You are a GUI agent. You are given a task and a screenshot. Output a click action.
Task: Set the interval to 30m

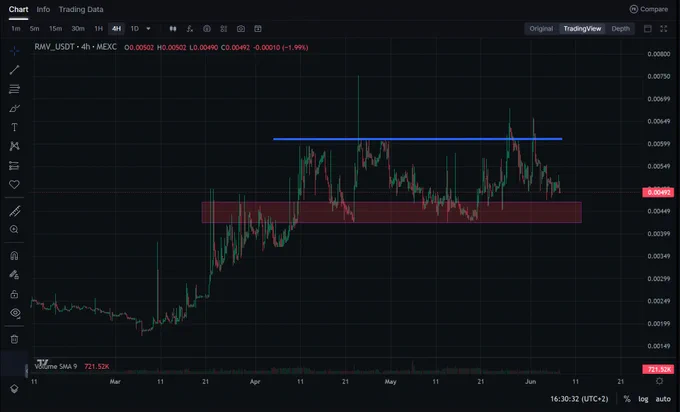coord(78,29)
